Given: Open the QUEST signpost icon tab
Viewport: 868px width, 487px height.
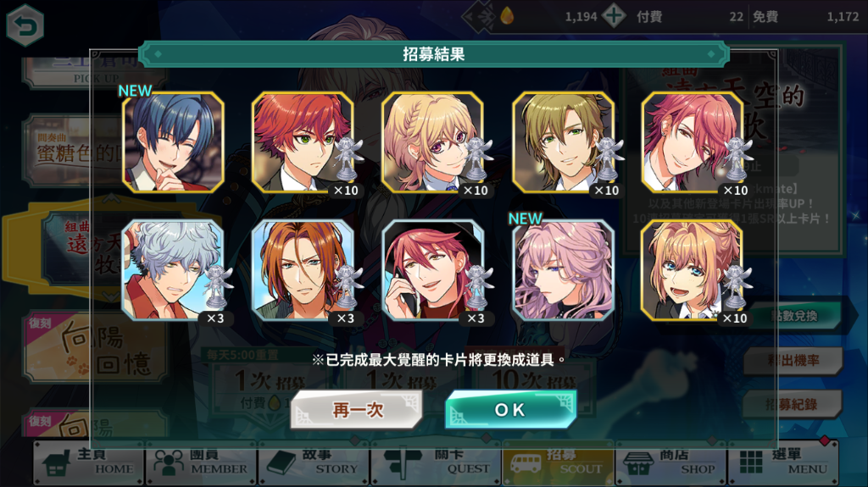Looking at the screenshot, I should pyautogui.click(x=436, y=462).
